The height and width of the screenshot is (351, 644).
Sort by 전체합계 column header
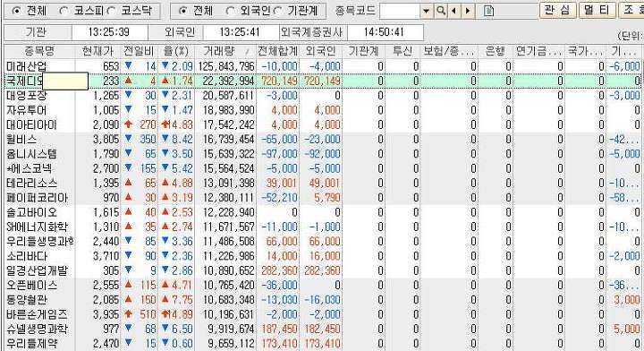point(277,51)
